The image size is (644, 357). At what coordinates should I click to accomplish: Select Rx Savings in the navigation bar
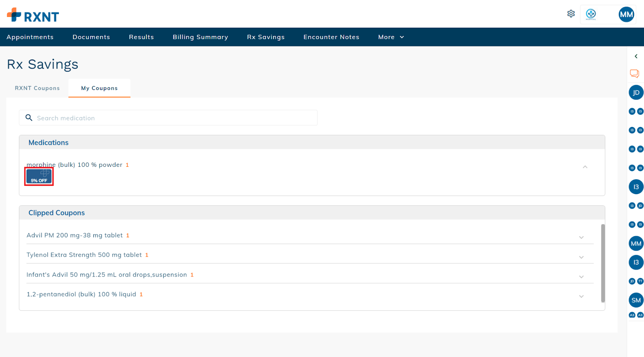point(266,37)
